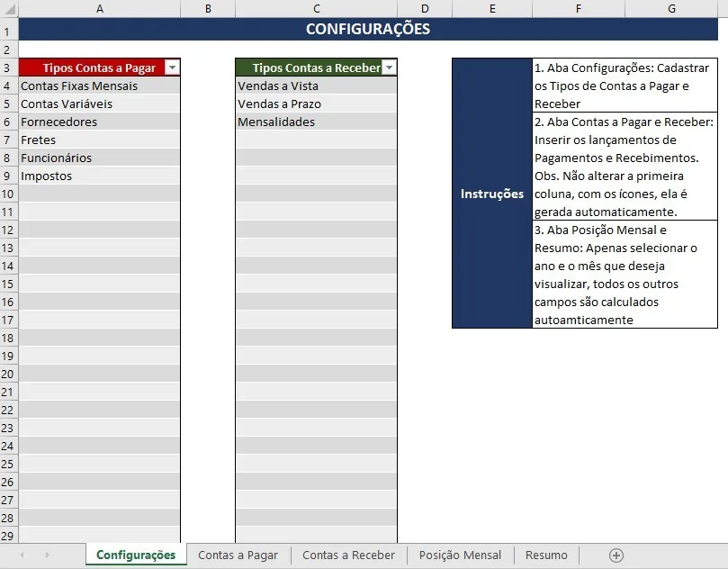Open filter dropdown on Tipos Contas a Receber
This screenshot has height=569, width=728.
click(389, 67)
